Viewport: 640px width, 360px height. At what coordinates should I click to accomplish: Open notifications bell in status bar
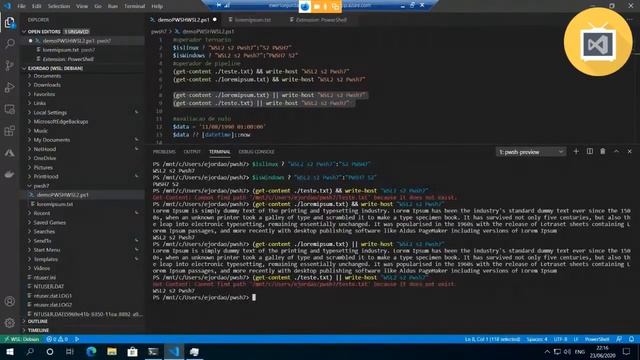(631, 339)
